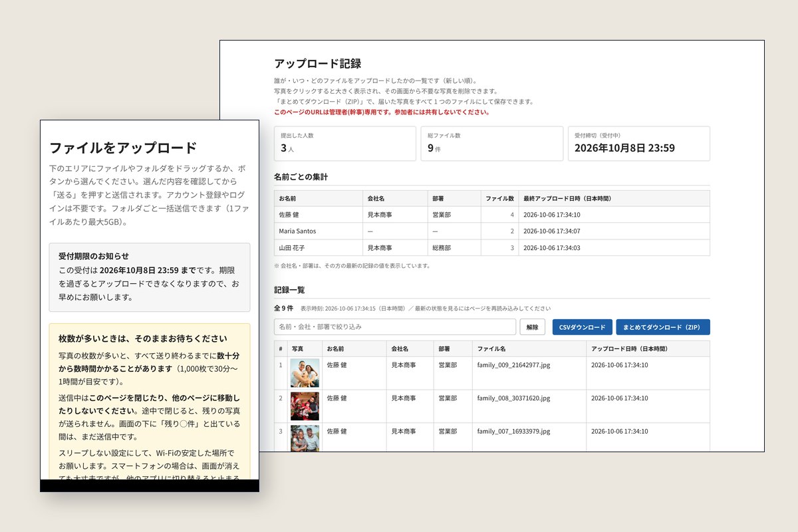
Task: Click the アップロード記録 page heading
Action: click(x=317, y=64)
